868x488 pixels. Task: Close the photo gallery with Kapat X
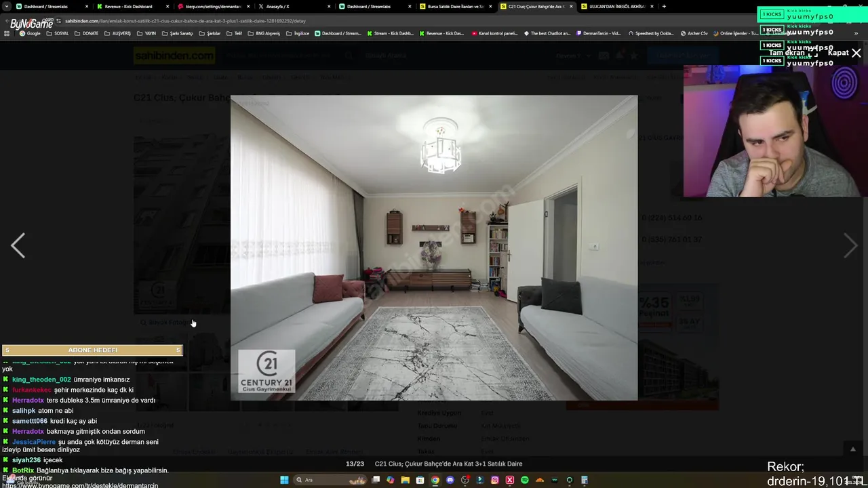pyautogui.click(x=844, y=52)
